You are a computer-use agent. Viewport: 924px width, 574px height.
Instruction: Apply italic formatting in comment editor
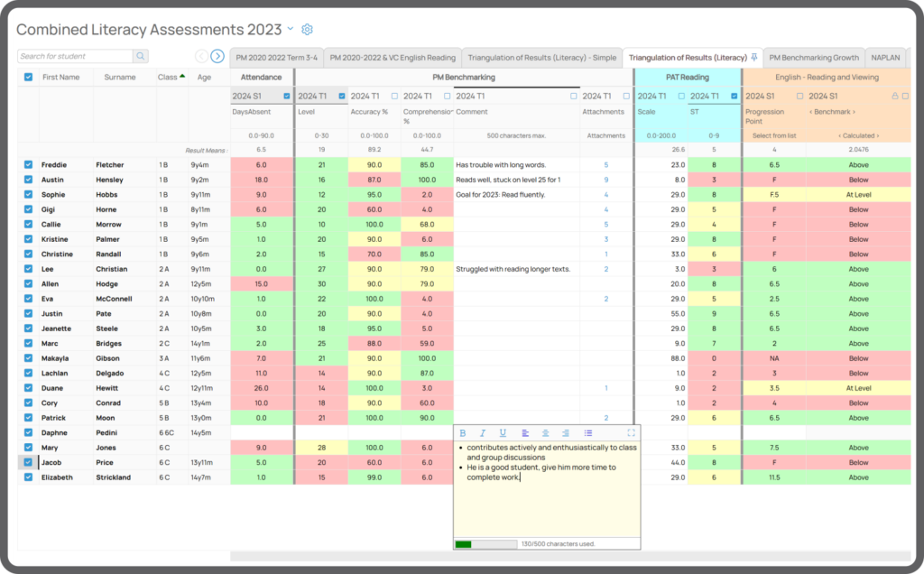point(483,433)
